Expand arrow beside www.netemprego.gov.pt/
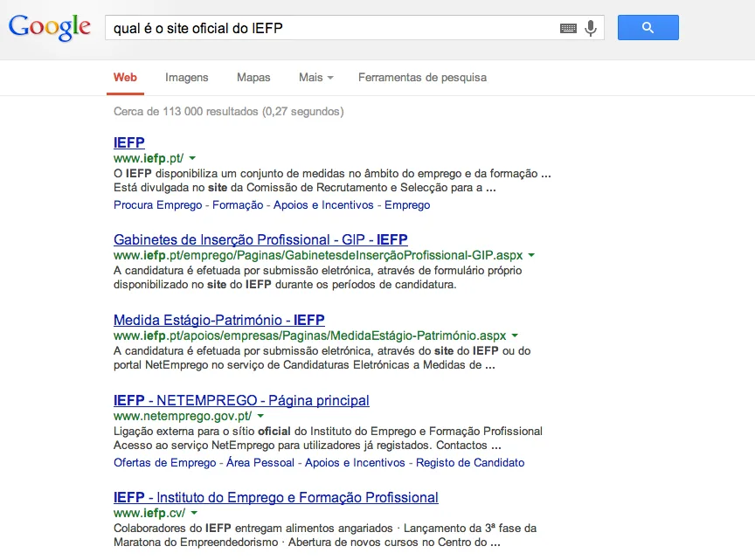Screen dimensions: 755x560 [260, 416]
